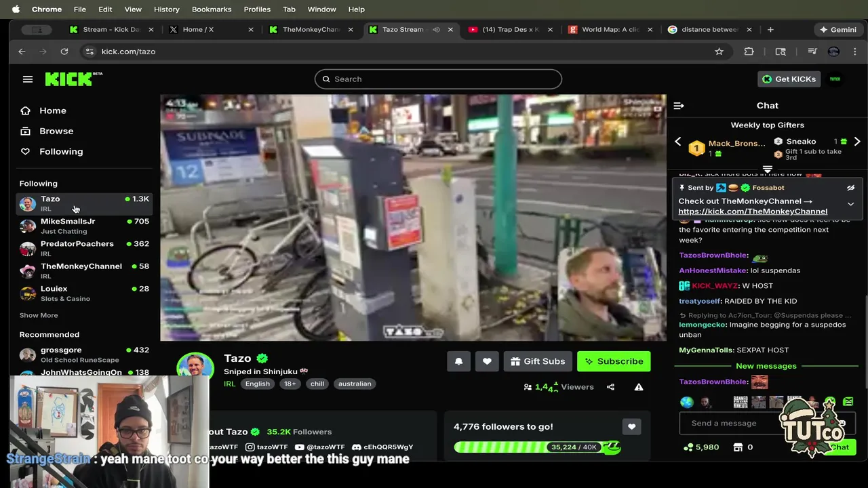
Task: Open PredatorPoachers channel in sidebar
Action: click(x=84, y=248)
